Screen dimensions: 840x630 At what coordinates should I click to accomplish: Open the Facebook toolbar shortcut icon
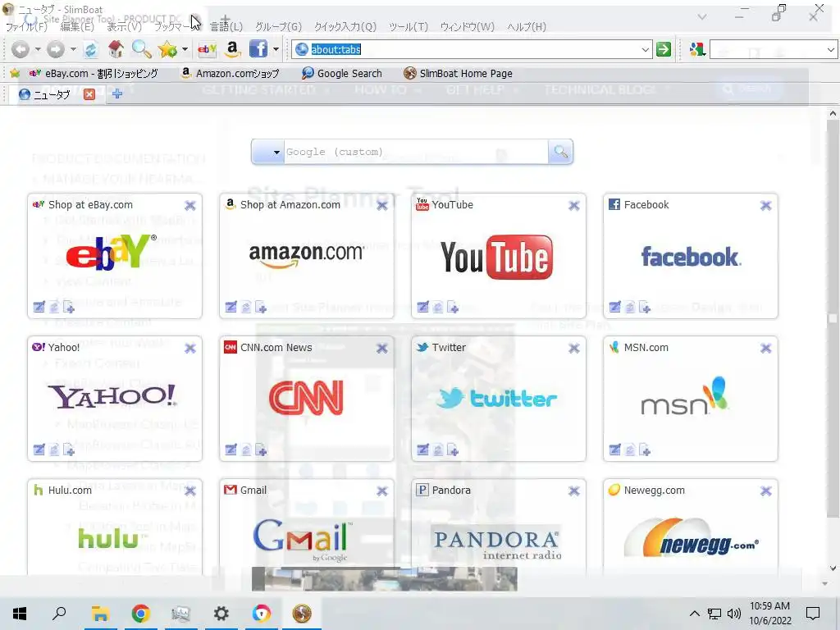[258, 48]
